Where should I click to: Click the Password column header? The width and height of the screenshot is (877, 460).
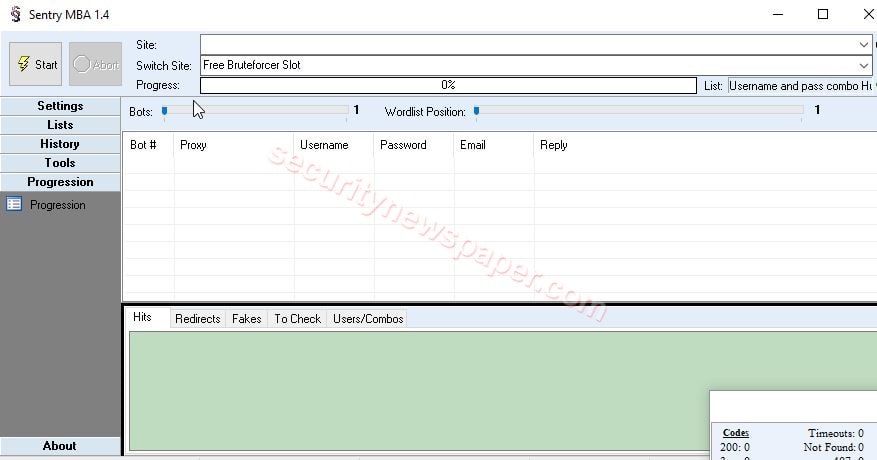click(x=414, y=145)
